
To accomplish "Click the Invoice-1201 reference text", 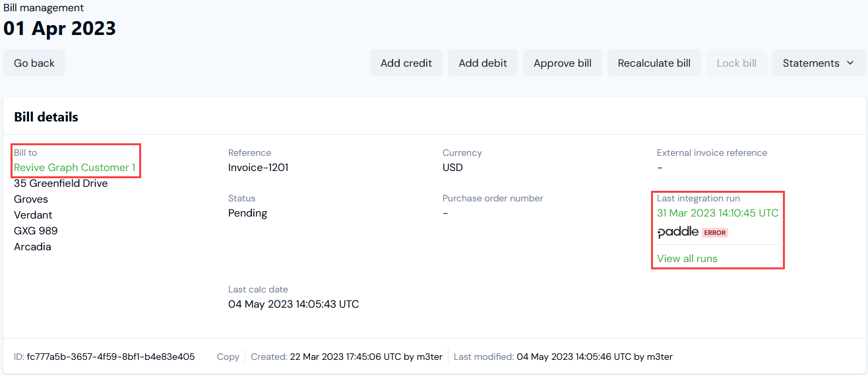I will (x=259, y=167).
